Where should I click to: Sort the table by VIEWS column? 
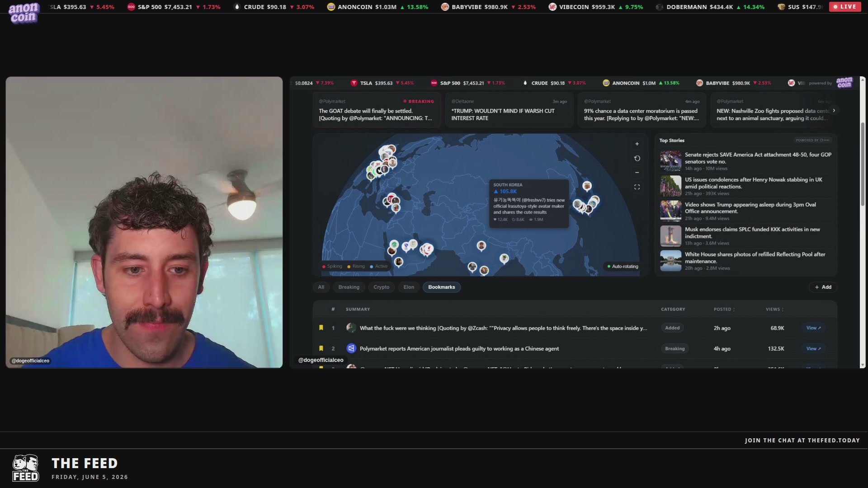775,310
